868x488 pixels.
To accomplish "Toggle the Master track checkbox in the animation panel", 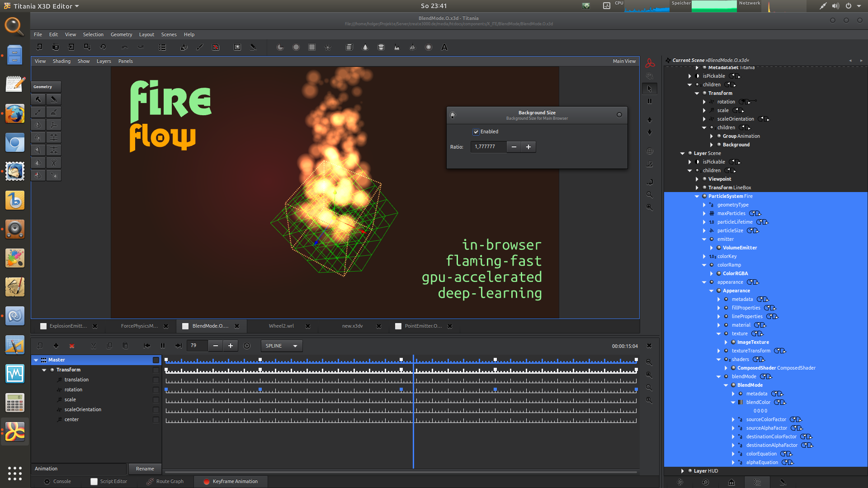I will [156, 360].
